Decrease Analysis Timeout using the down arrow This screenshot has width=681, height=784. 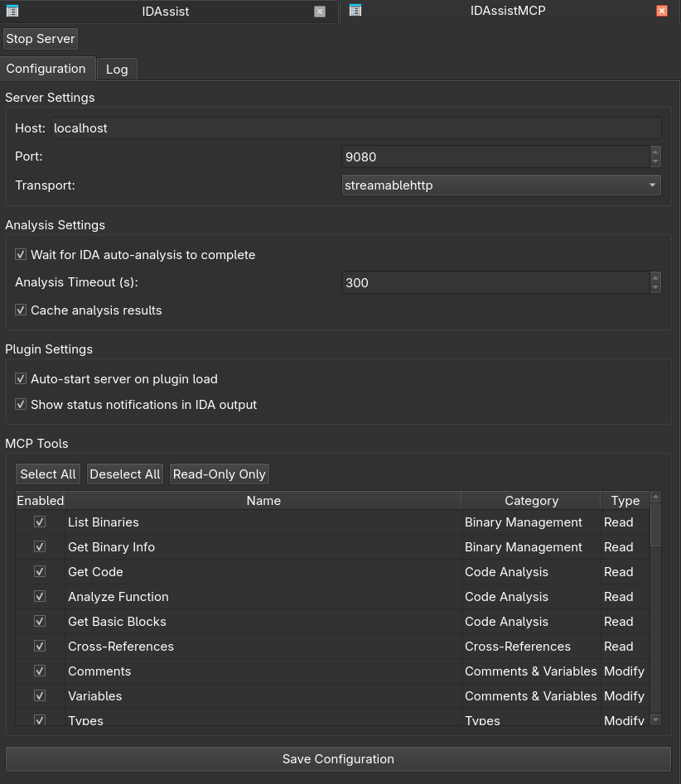pyautogui.click(x=654, y=286)
